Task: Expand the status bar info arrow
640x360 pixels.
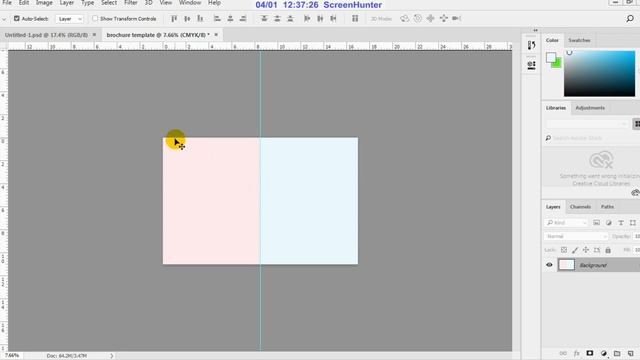Action: (x=111, y=356)
